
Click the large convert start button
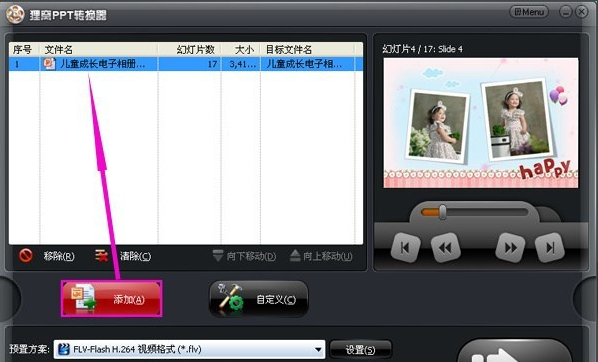coord(514,352)
